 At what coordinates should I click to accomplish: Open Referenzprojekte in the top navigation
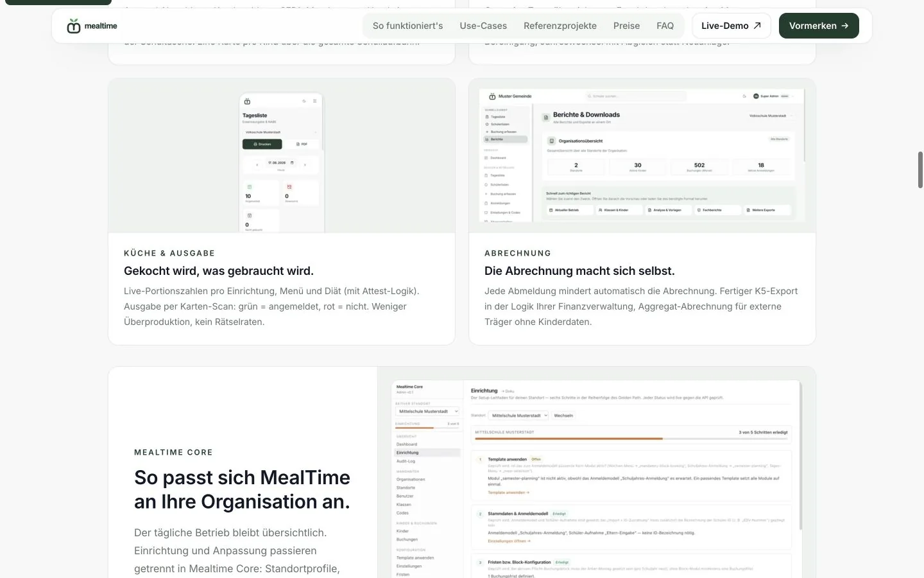[x=560, y=26]
